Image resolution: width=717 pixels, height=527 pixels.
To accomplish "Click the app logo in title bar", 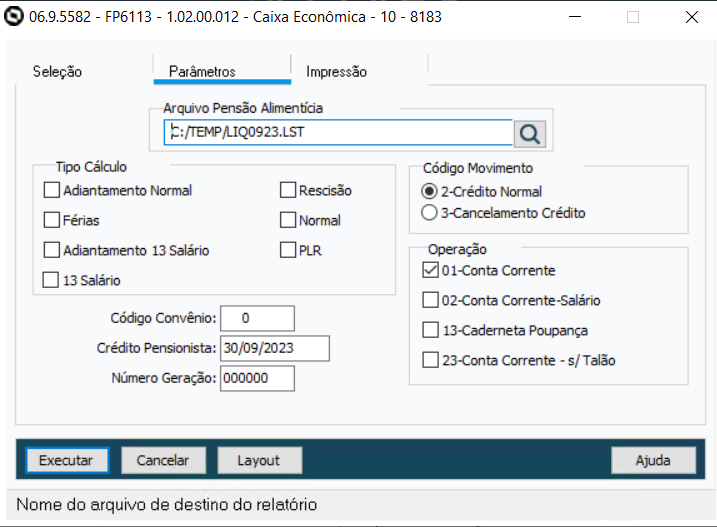I will pos(15,17).
